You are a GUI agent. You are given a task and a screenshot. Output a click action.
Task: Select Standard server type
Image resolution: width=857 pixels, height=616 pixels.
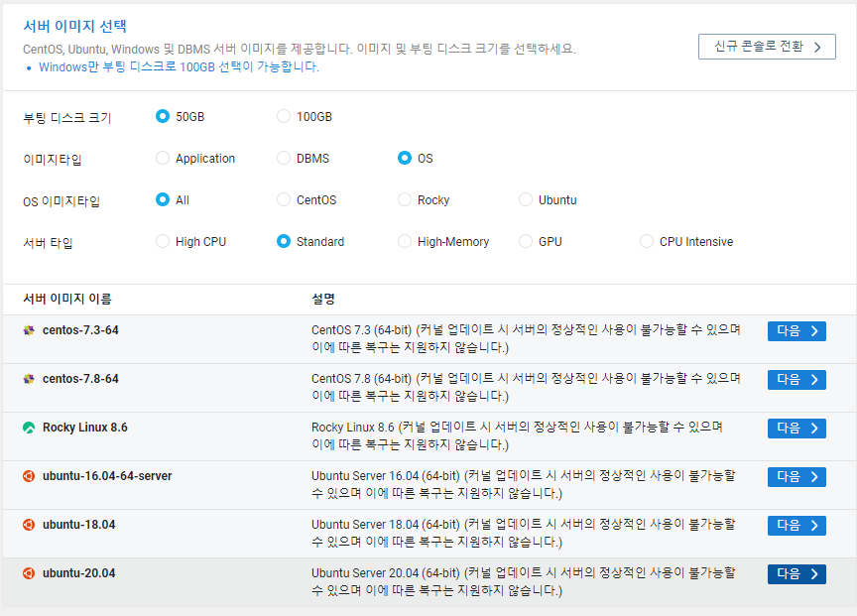283,241
